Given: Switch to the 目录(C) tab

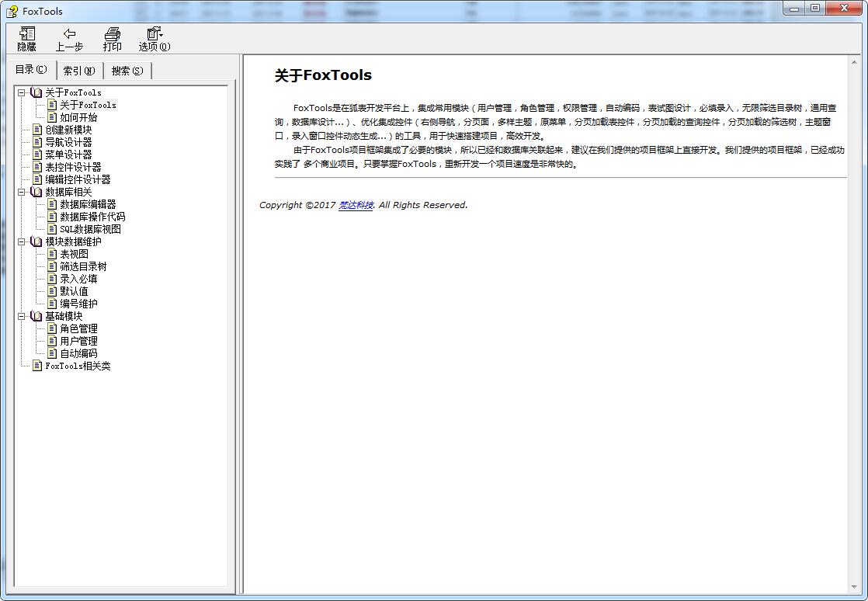Looking at the screenshot, I should pyautogui.click(x=32, y=70).
